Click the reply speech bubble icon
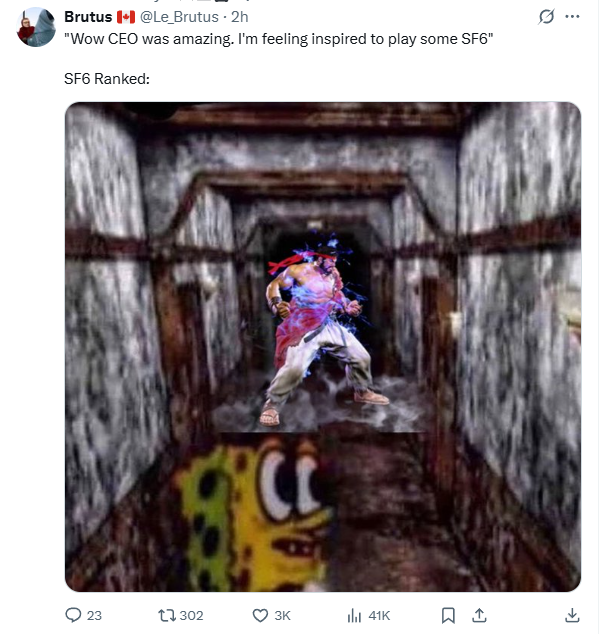 pos(73,615)
